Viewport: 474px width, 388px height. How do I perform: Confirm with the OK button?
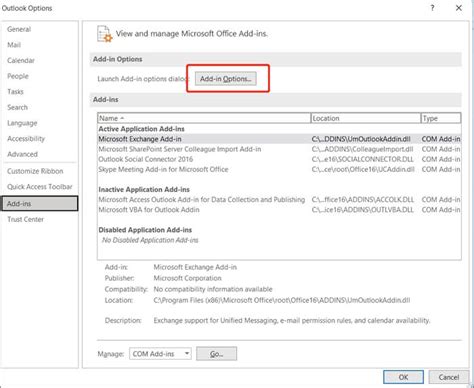click(403, 377)
